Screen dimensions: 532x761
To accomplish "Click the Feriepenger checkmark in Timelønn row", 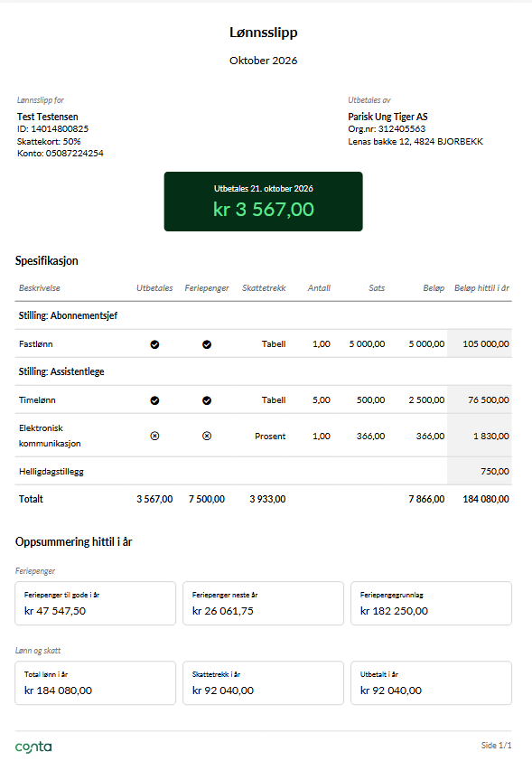I will click(207, 400).
